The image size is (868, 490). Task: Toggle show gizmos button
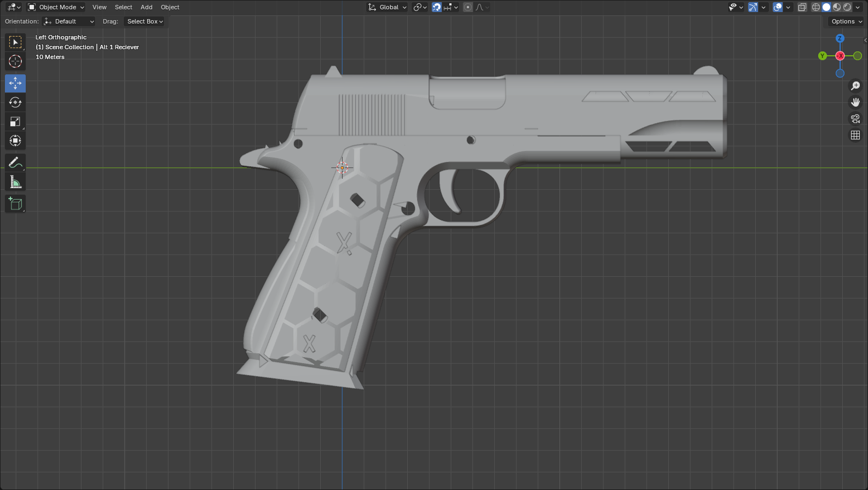pos(753,7)
